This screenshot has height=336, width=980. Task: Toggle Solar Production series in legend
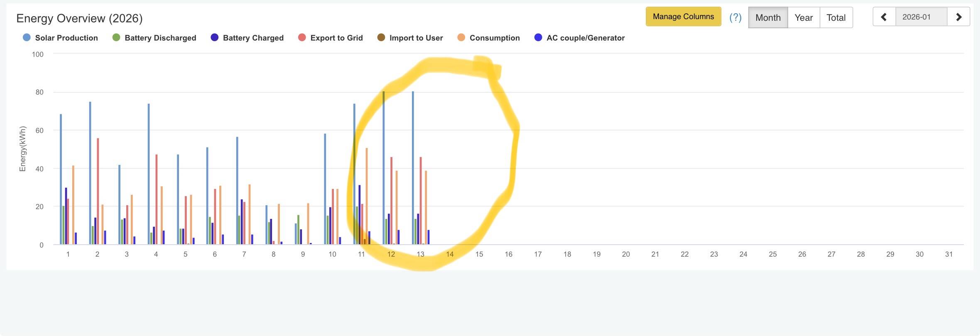point(61,38)
